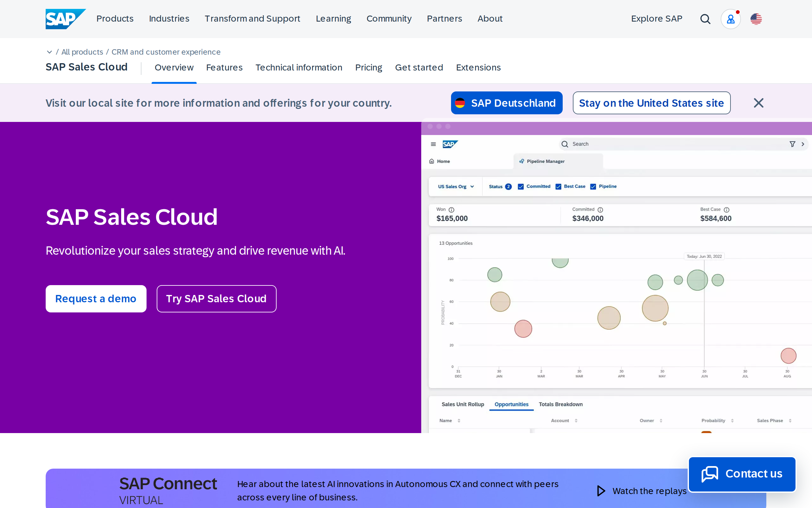Click the play icon for Watch the replays
This screenshot has width=812, height=508.
tap(601, 491)
